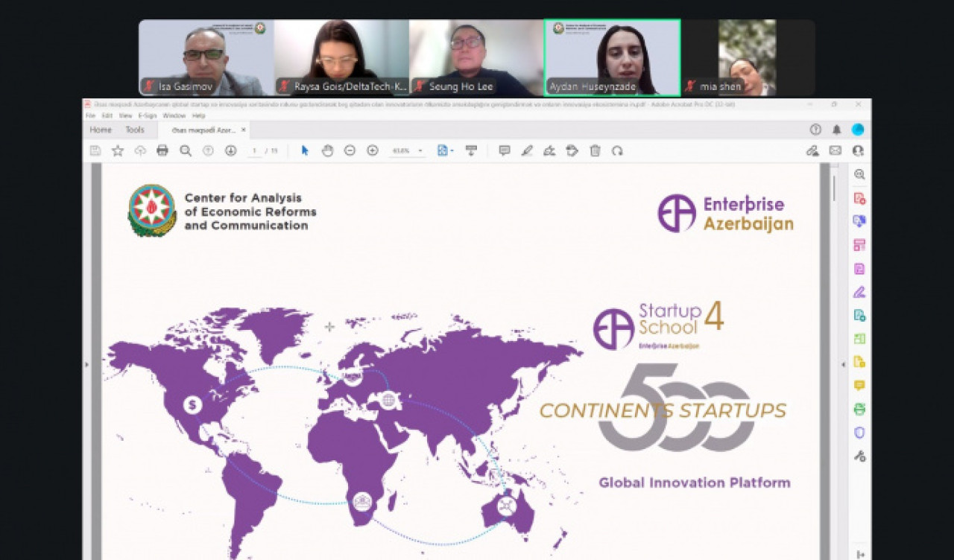Click the Stamp tool icon
Image resolution: width=954 pixels, height=560 pixels.
point(572,150)
